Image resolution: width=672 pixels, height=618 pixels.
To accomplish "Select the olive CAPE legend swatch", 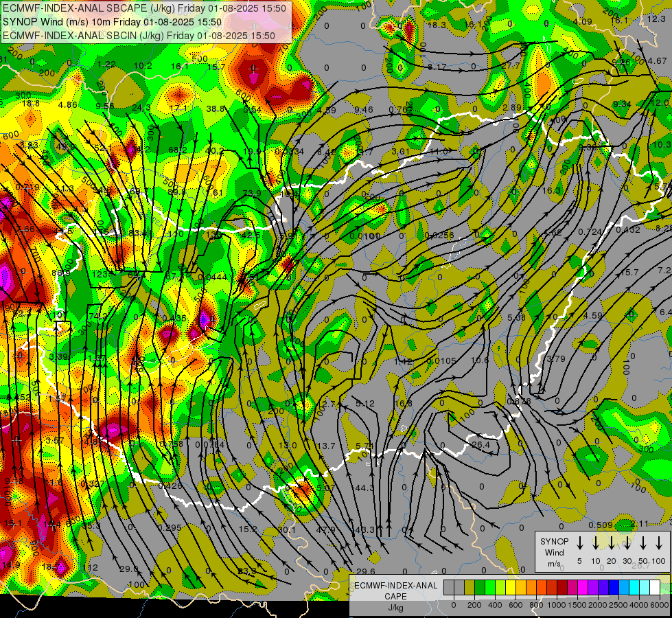I will coord(470,588).
